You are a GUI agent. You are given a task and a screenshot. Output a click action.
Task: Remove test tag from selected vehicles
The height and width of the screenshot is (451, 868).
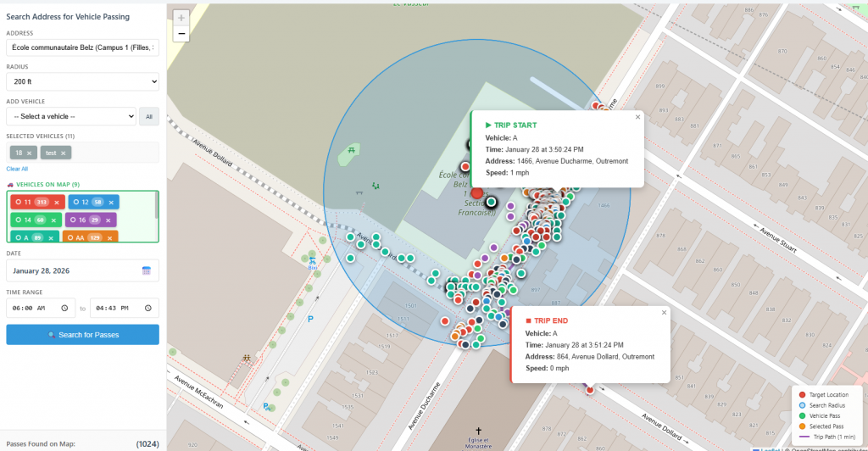(x=64, y=153)
